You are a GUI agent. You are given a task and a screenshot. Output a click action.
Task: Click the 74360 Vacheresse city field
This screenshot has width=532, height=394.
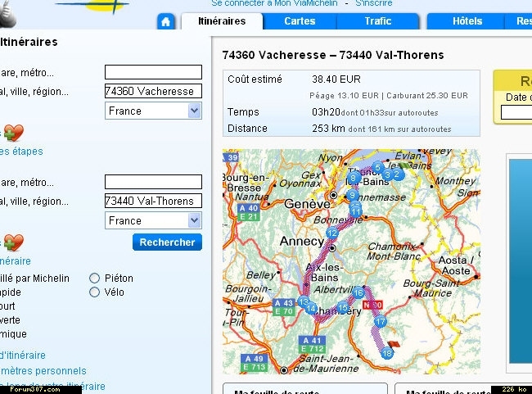pyautogui.click(x=153, y=91)
